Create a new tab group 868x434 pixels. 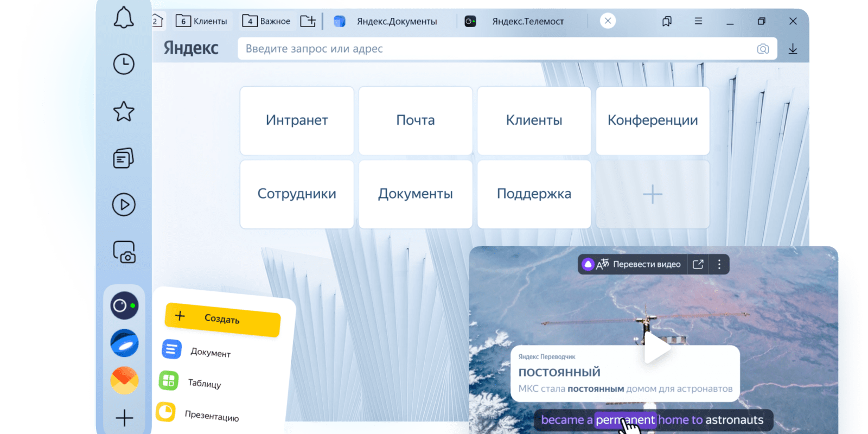pyautogui.click(x=308, y=21)
